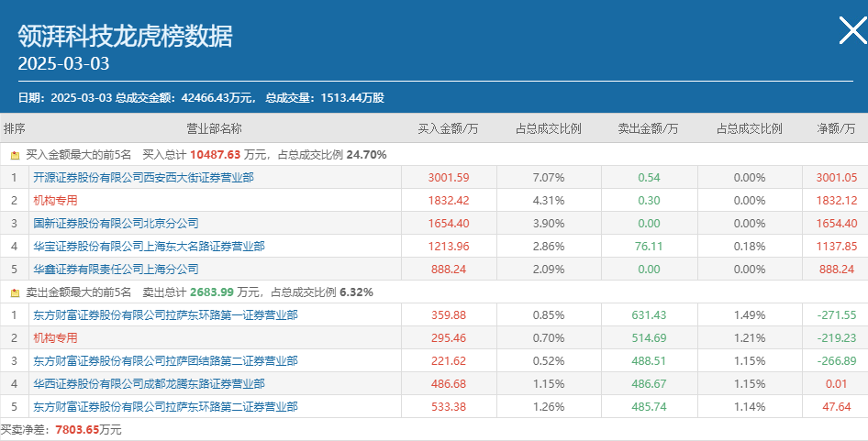
Task: Click the 排序 column header
Action: pos(15,129)
